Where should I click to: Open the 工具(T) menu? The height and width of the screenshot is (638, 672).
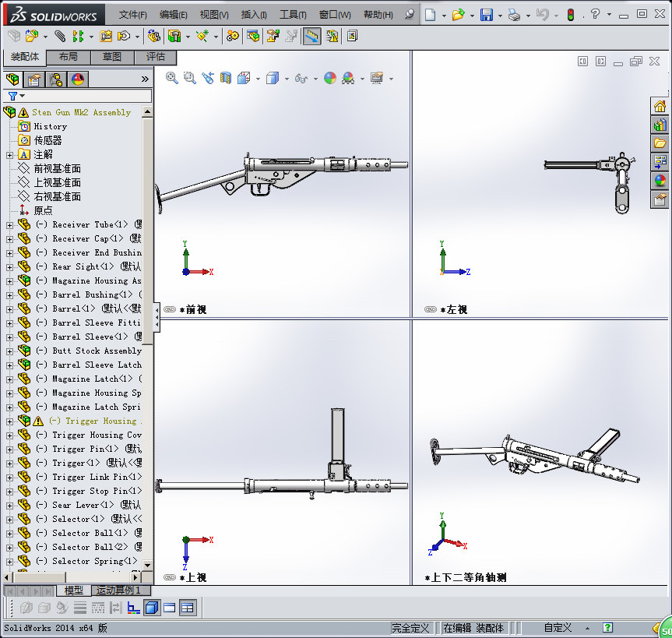(x=293, y=15)
